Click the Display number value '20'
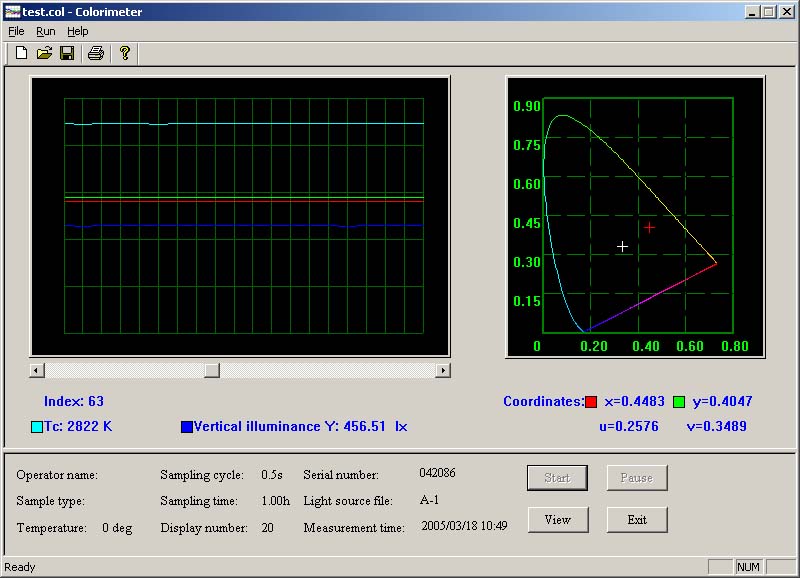This screenshot has height=578, width=800. tap(268, 528)
